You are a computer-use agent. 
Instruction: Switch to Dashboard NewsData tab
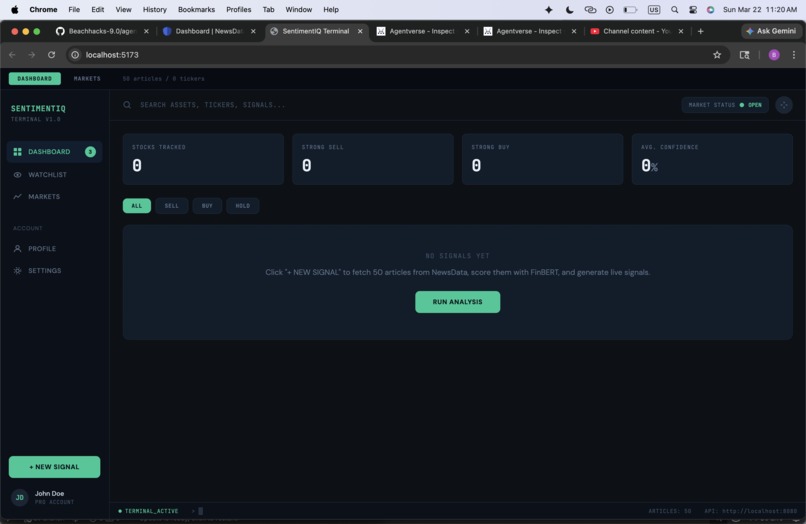point(209,31)
